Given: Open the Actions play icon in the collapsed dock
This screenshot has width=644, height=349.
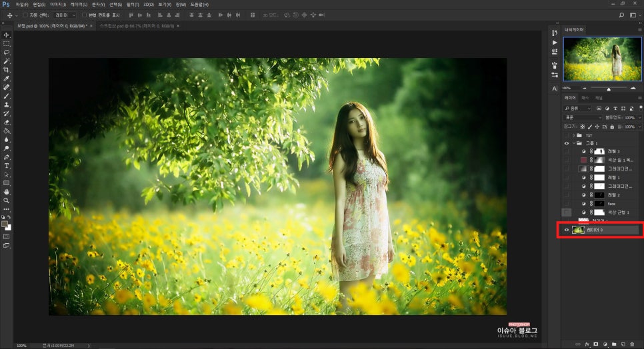Looking at the screenshot, I should (x=555, y=43).
